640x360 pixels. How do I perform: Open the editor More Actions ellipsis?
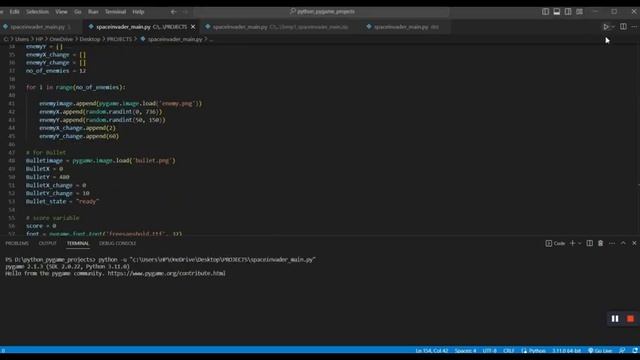[x=634, y=27]
